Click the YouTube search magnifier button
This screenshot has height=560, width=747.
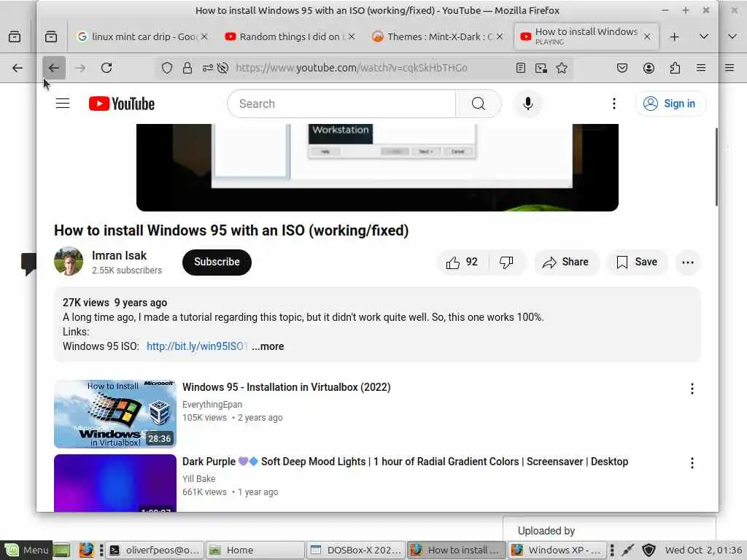click(x=479, y=104)
